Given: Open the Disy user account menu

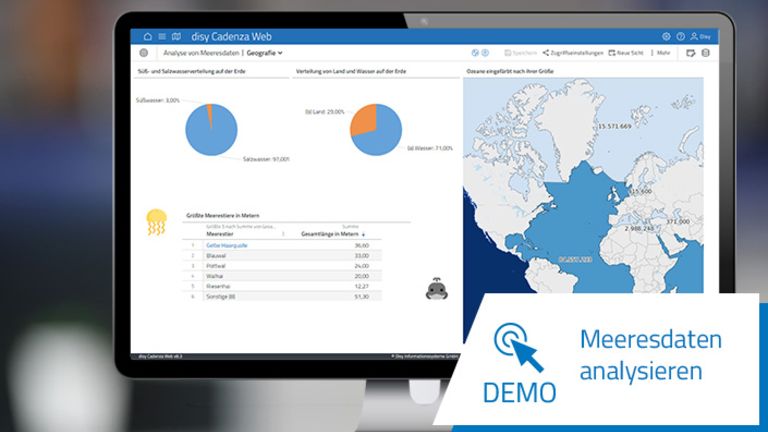Looking at the screenshot, I should coord(700,36).
